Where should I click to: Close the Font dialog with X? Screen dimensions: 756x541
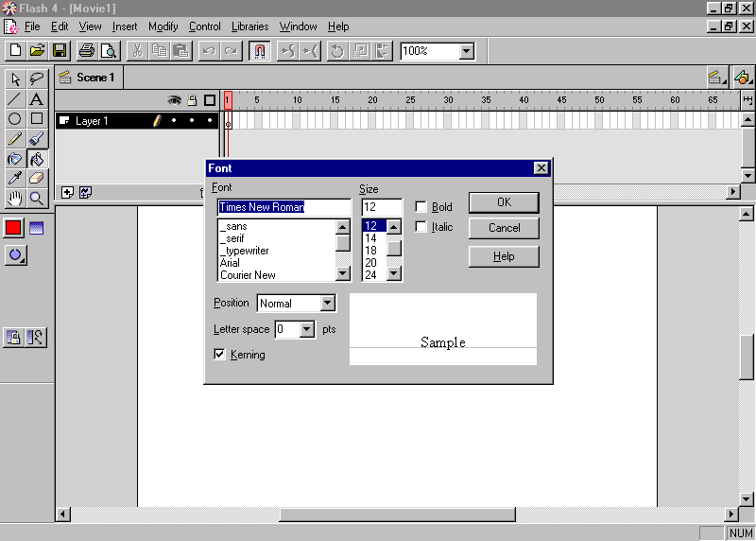(541, 168)
